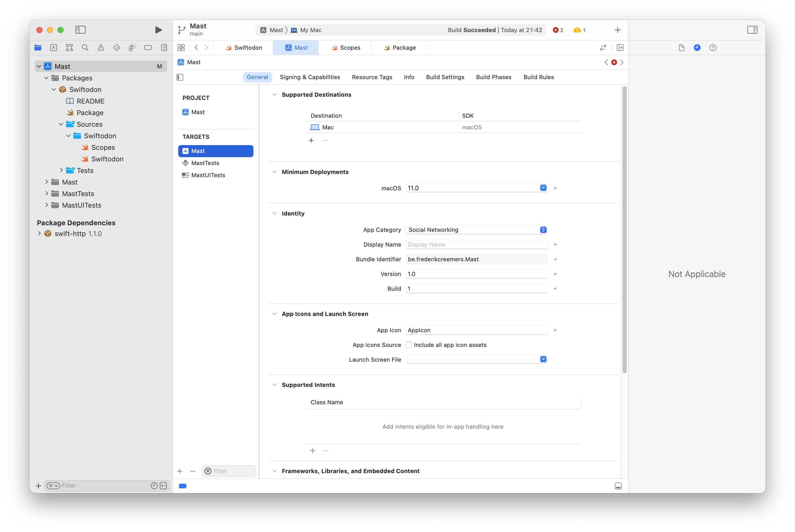
Task: Click the editor review changes arrows icon
Action: pos(603,48)
